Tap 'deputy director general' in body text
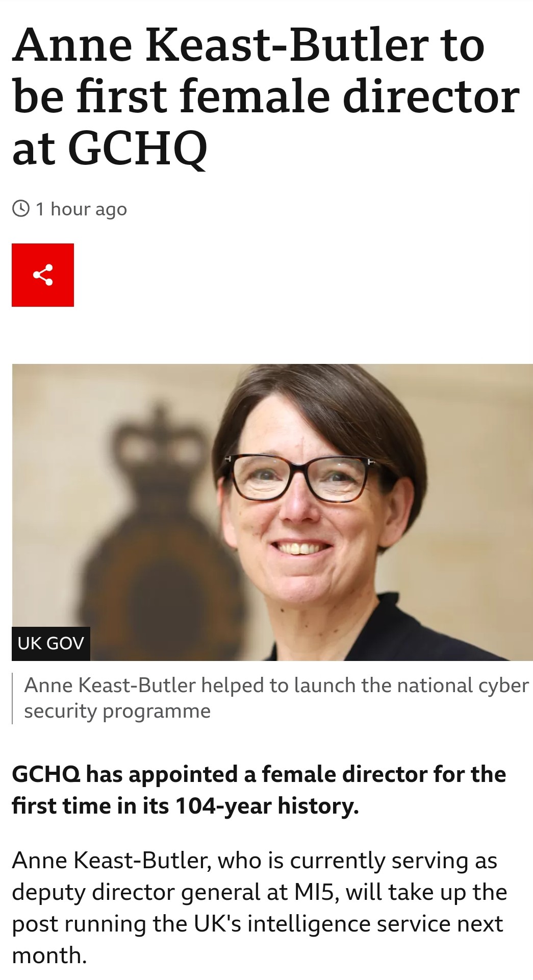Screen dimensions: 533x980 [x=136, y=892]
